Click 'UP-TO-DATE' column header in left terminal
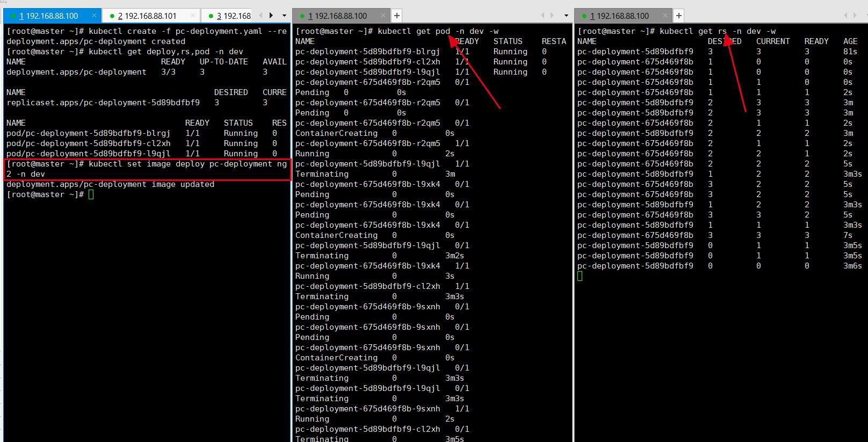The image size is (868, 442). [224, 62]
